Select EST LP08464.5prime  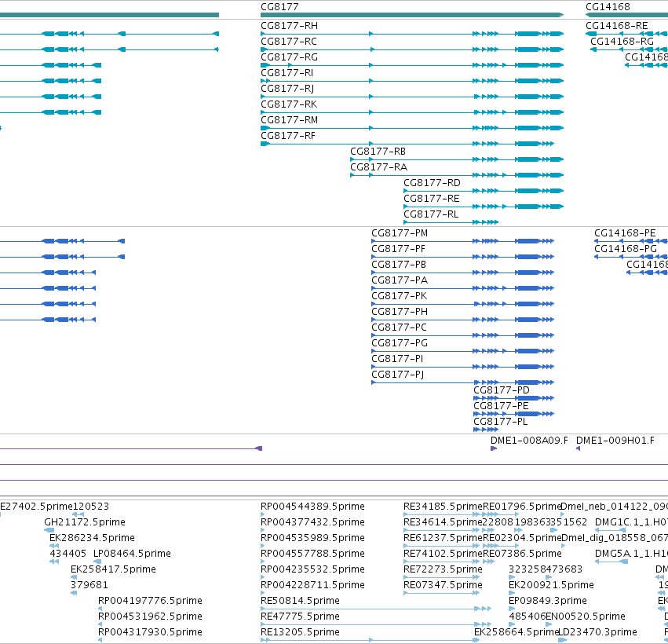[x=132, y=554]
